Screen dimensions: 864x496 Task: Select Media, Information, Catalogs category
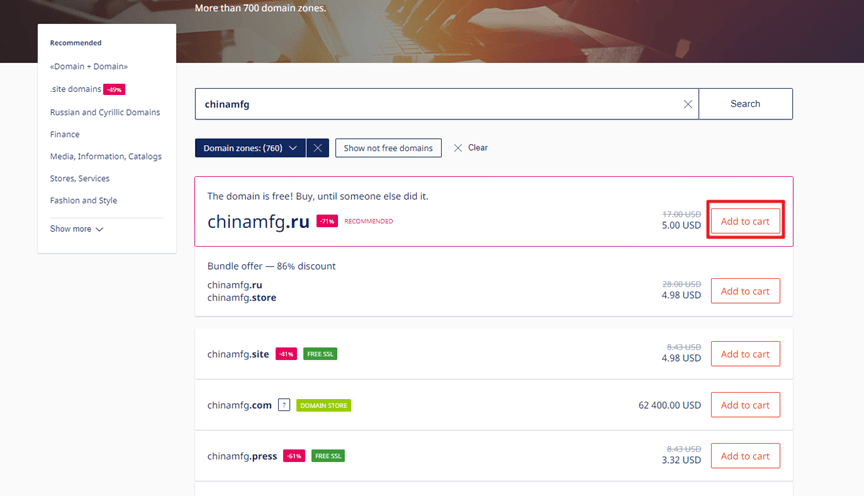point(106,157)
